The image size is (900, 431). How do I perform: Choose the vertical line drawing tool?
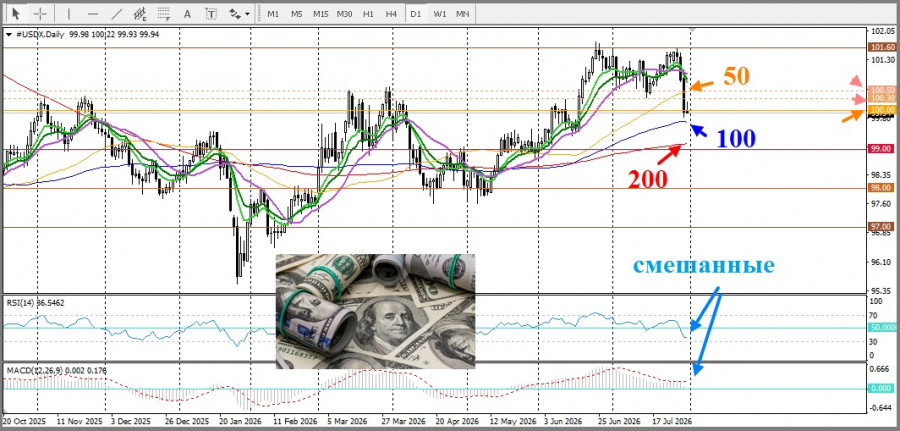click(x=69, y=13)
